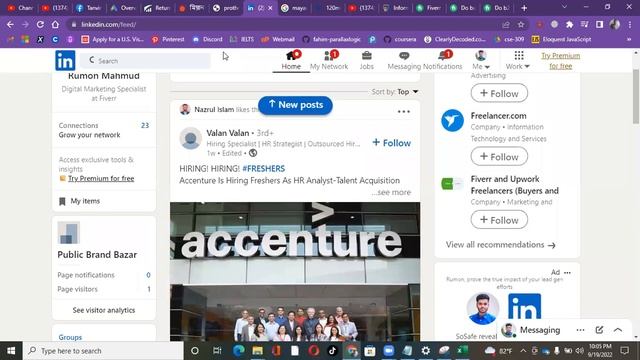This screenshot has width=640, height=360.
Task: Click Public Brand Bazar logo thumbnail
Action: 69,233
